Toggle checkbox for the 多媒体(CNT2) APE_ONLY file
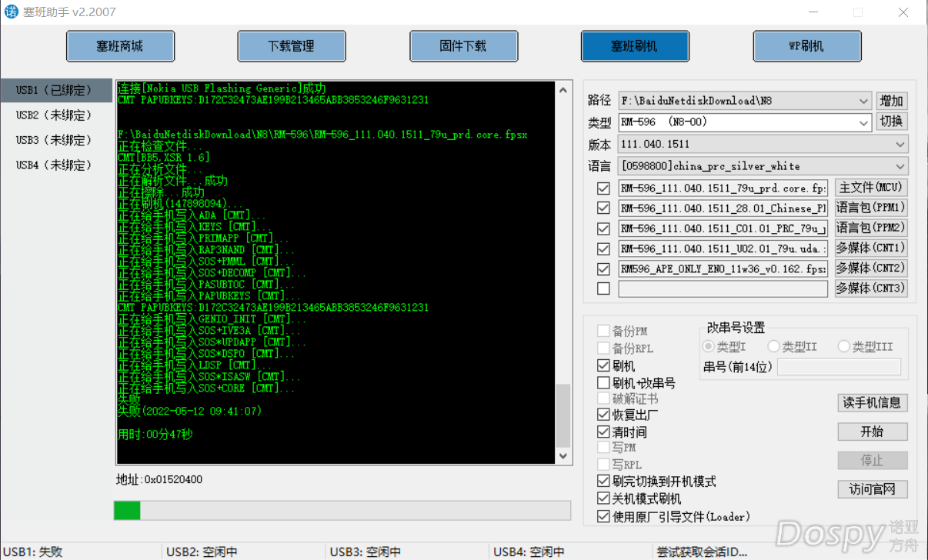This screenshot has height=560, width=928. click(x=603, y=268)
